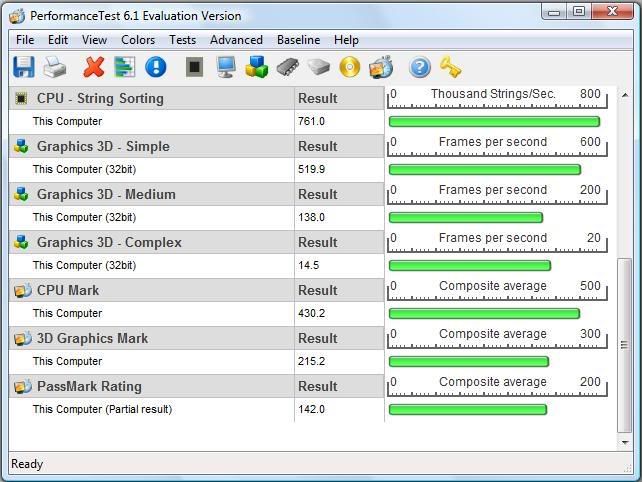Click the 3D Graphics Mark result value 215.2
The image size is (643, 482).
[x=312, y=361]
